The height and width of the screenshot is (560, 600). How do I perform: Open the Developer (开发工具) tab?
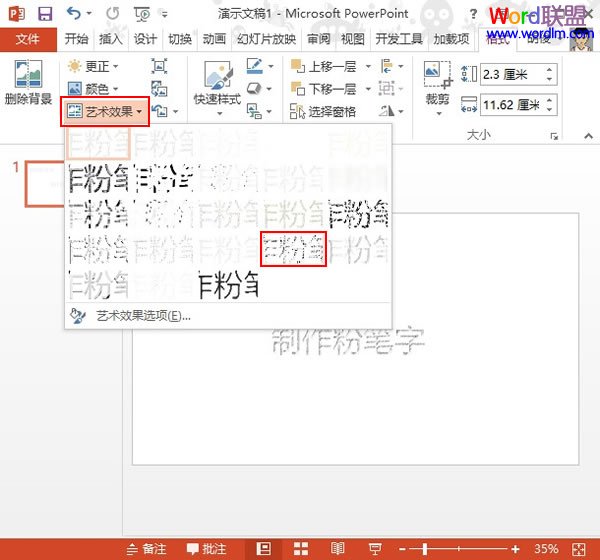(399, 39)
